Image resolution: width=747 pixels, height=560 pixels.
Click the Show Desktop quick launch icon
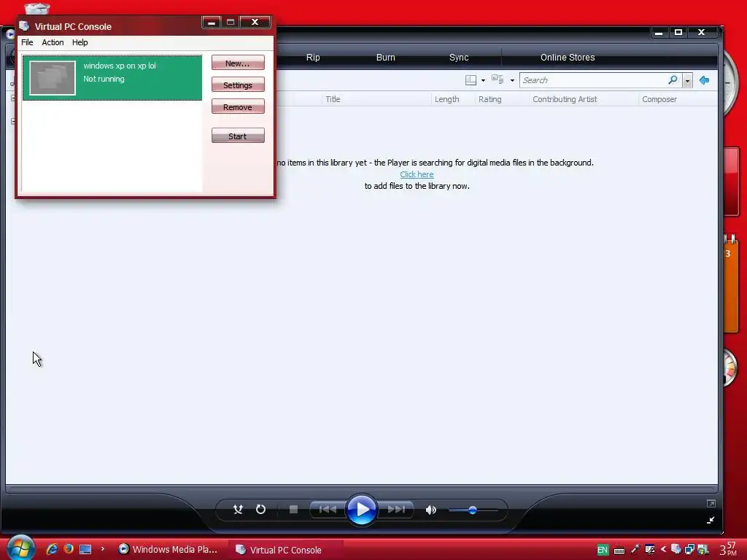(85, 549)
